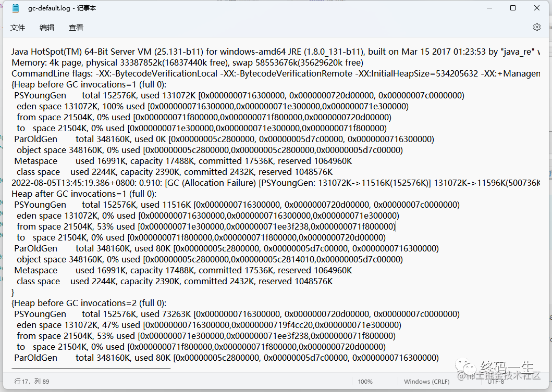Click the window title gc-default.log - 记事本
552x392 pixels.
click(62, 8)
